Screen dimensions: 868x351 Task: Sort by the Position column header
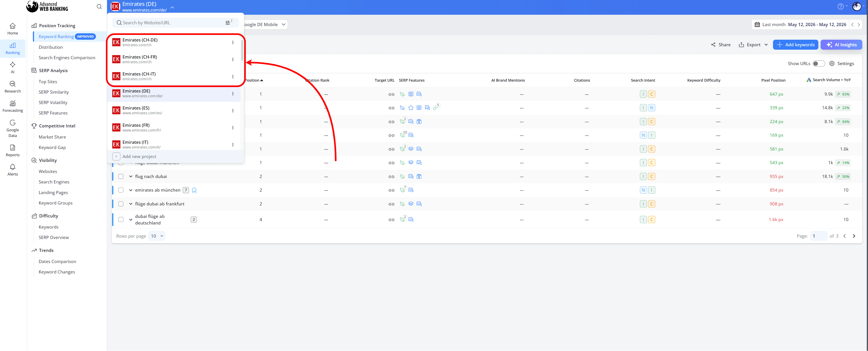tap(254, 80)
